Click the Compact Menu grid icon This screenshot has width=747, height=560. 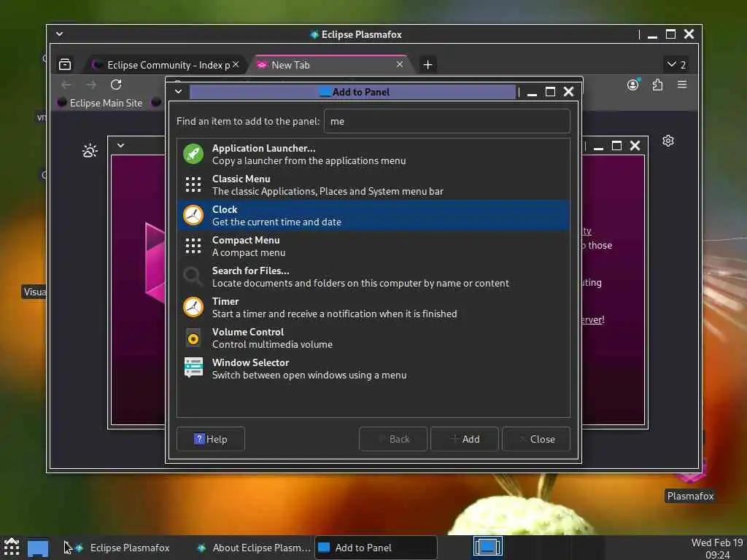(x=193, y=246)
